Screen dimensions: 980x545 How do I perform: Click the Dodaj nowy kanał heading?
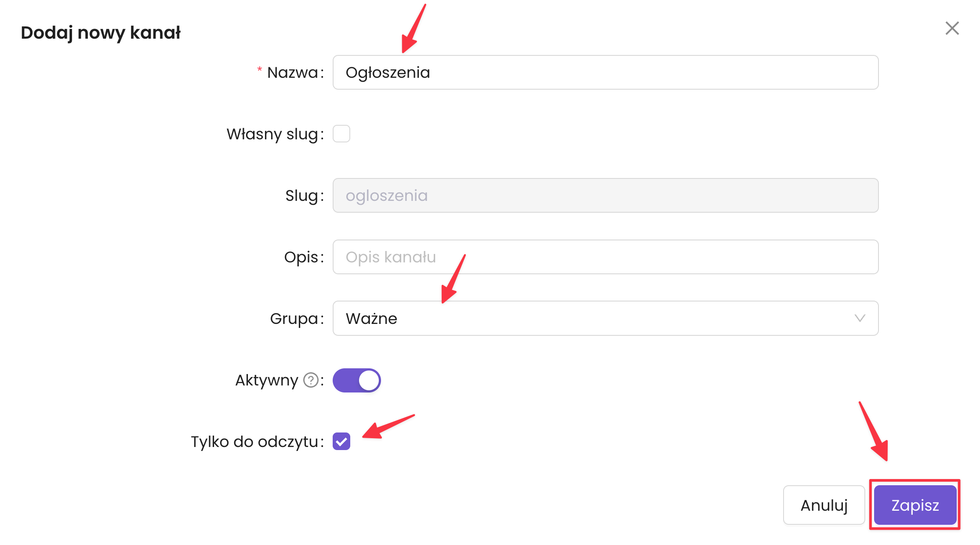click(x=101, y=33)
